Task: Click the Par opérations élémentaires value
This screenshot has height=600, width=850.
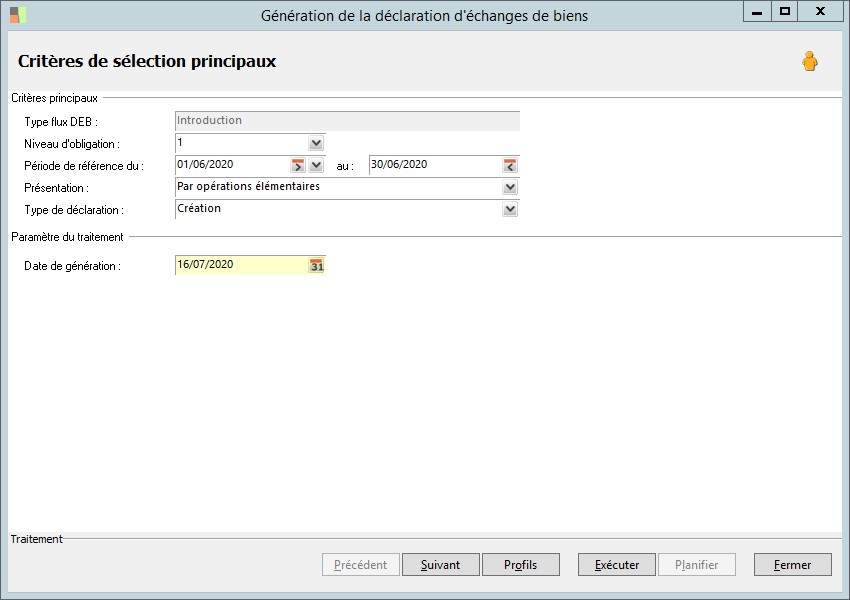Action: coord(248,186)
